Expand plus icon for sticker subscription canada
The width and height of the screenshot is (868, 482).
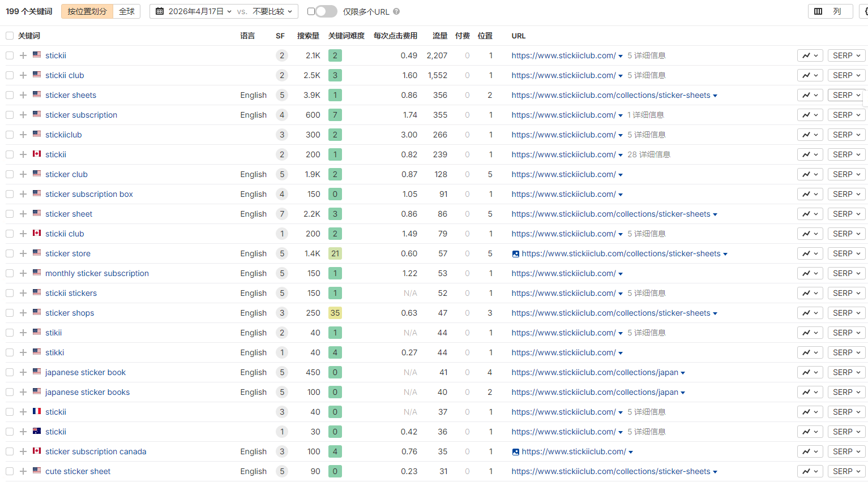23,451
